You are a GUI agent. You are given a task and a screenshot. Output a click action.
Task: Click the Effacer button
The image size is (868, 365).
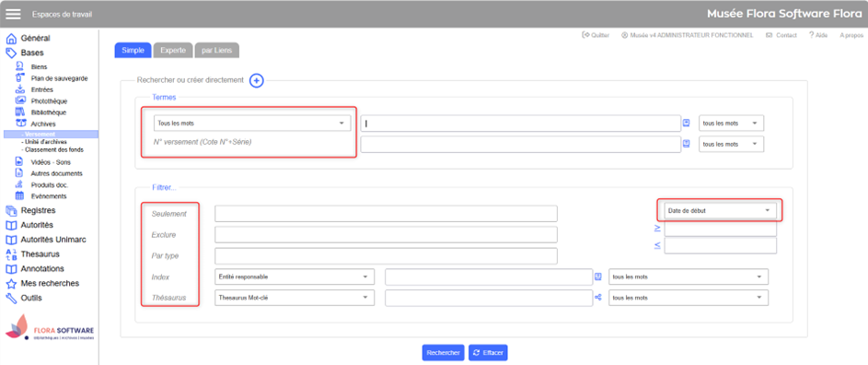pyautogui.click(x=488, y=353)
